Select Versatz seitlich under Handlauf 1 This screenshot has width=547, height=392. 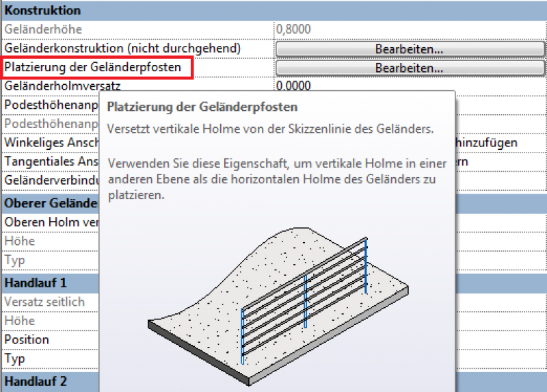pyautogui.click(x=44, y=302)
